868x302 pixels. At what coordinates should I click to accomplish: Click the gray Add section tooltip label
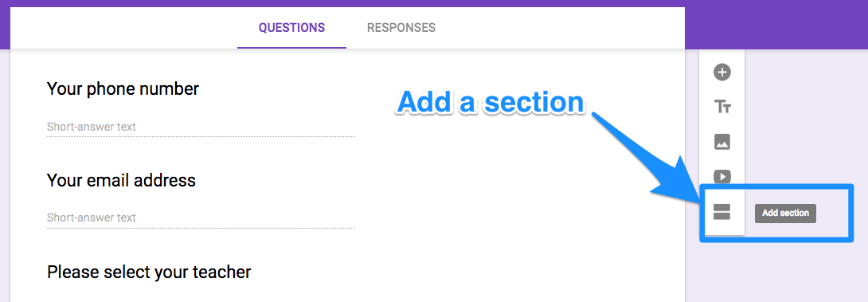785,213
